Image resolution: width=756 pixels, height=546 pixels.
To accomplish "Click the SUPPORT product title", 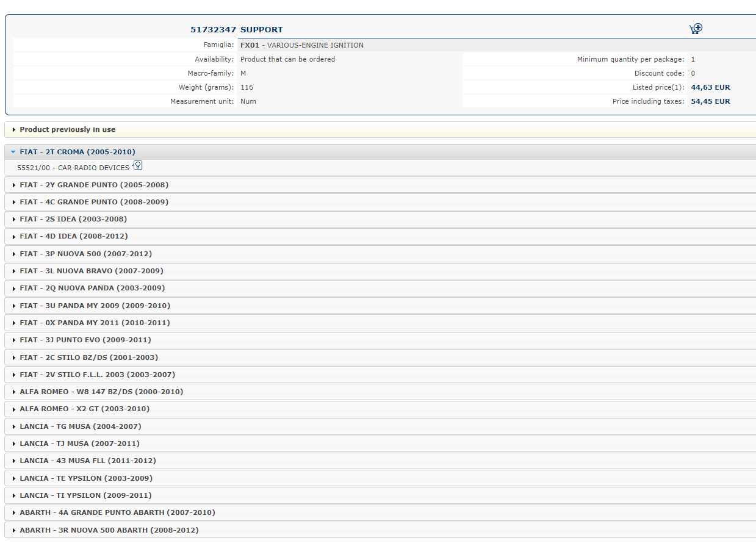I will tap(262, 29).
